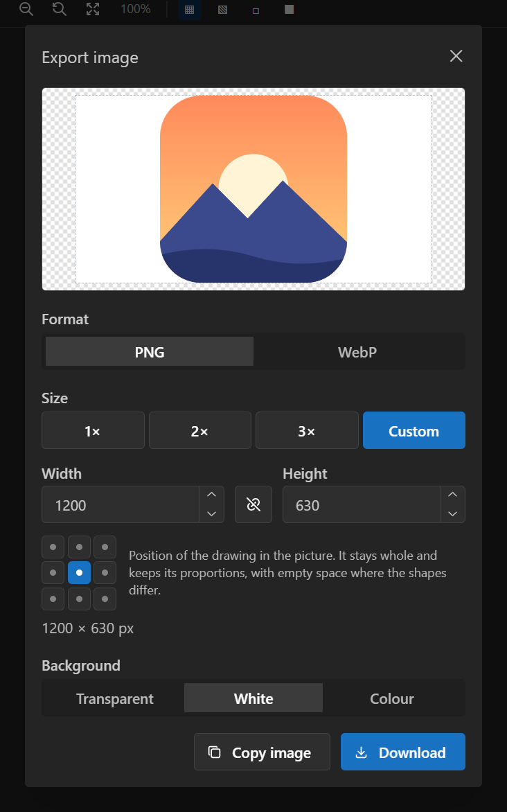Select the hatched background icon in toolbar
Image resolution: width=507 pixels, height=812 pixels.
point(223,9)
